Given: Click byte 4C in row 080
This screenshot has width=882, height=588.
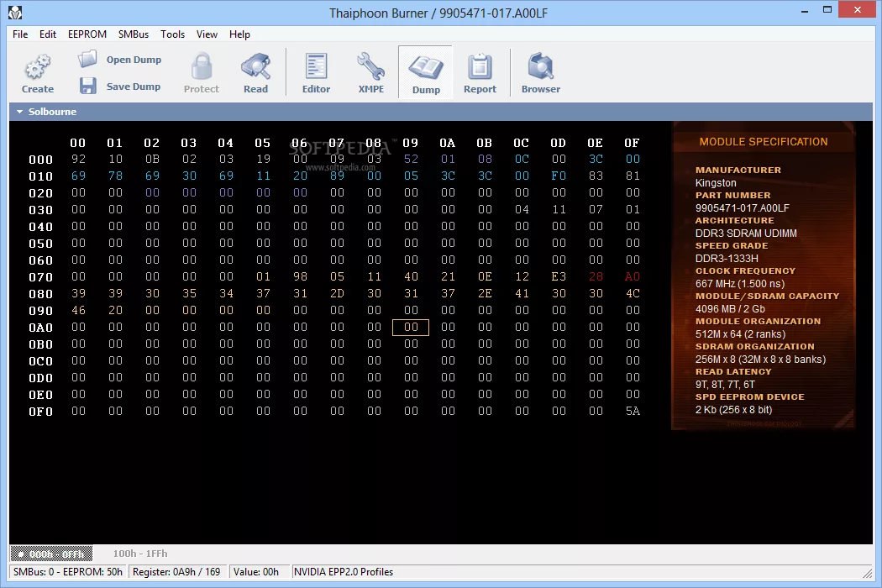Looking at the screenshot, I should [633, 294].
